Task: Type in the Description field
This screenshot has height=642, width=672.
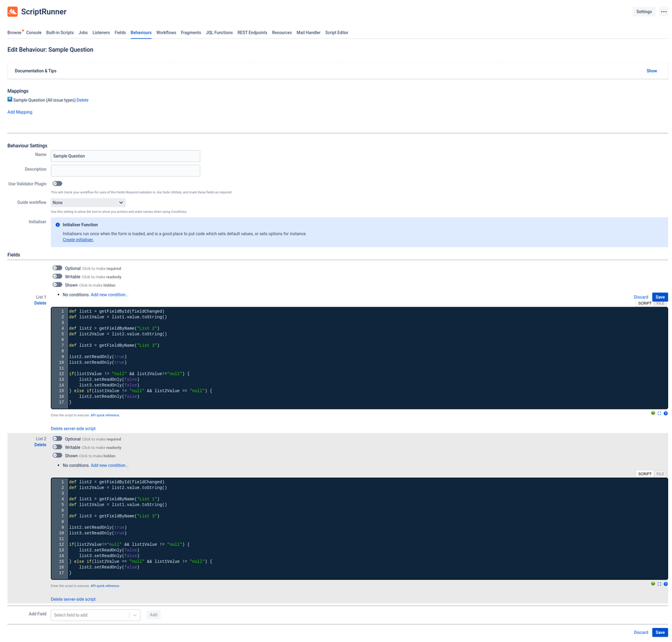Action: (x=125, y=169)
